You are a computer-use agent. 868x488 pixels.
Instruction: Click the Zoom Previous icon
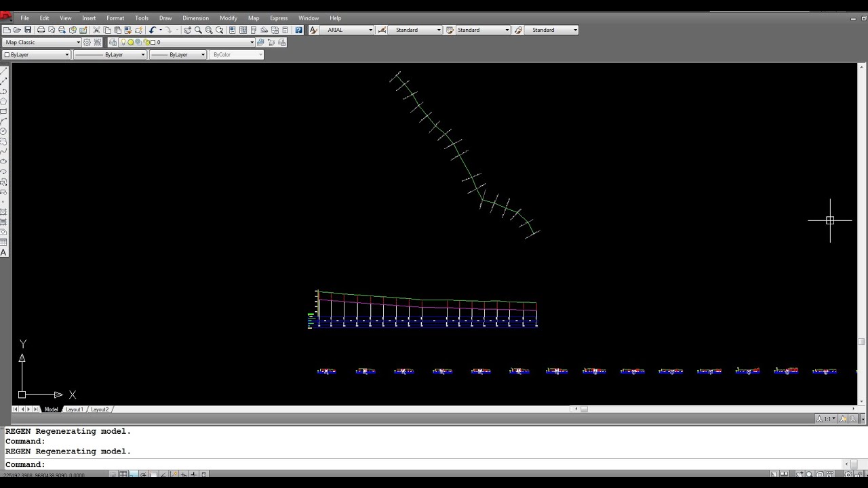point(219,30)
